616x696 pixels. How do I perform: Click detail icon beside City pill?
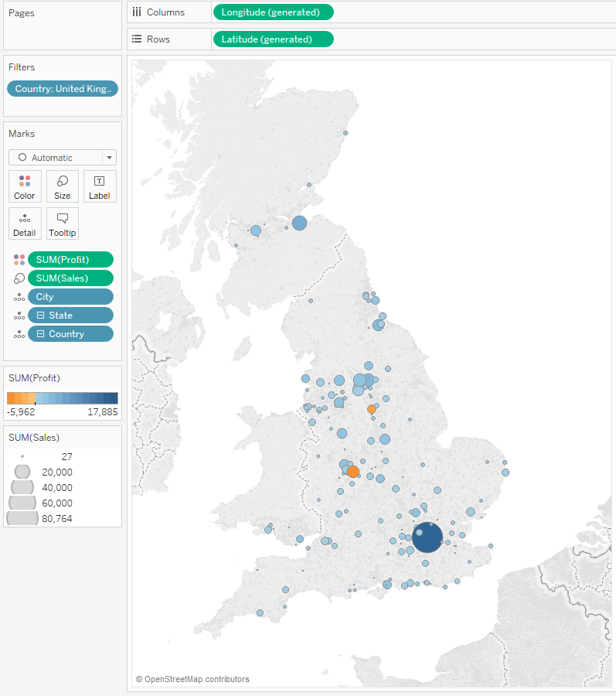[19, 297]
